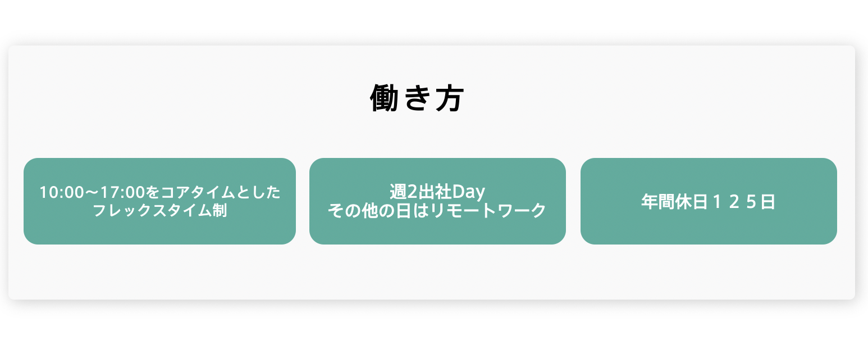Click the gray panel area below the cards
The image size is (868, 353).
tap(431, 272)
